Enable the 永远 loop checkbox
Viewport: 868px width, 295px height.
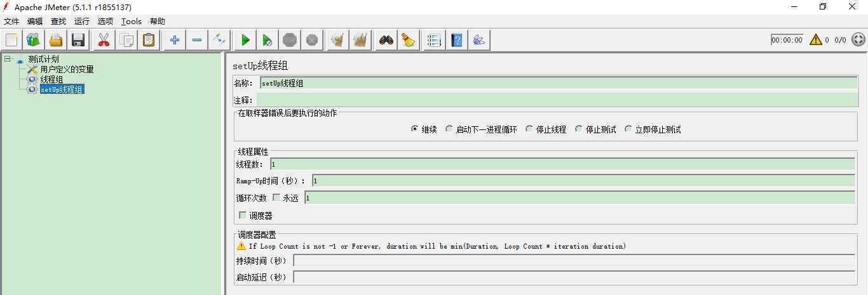[x=276, y=198]
